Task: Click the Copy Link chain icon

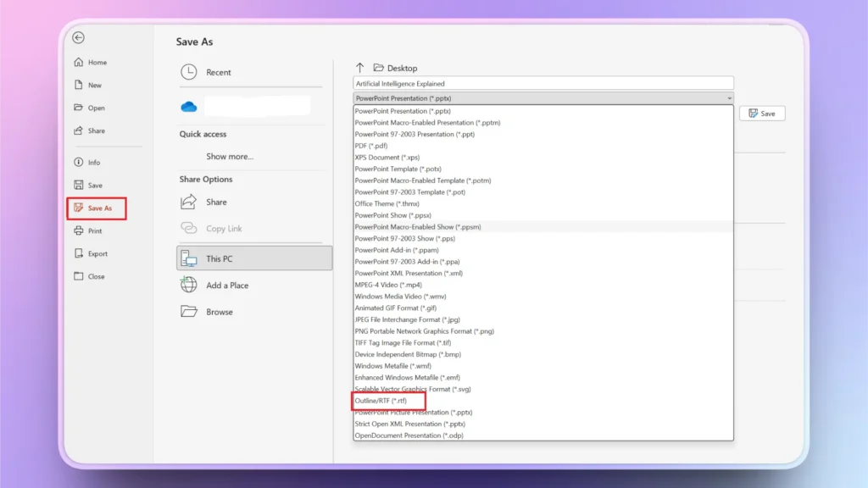Action: [x=189, y=228]
